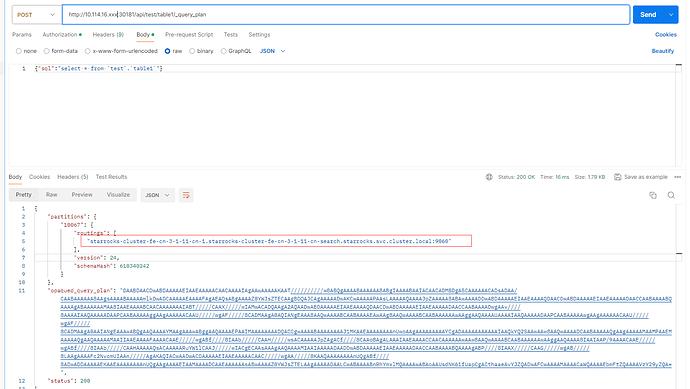Open the Test Results tab
This screenshot has width=690, height=389.
[x=111, y=177]
